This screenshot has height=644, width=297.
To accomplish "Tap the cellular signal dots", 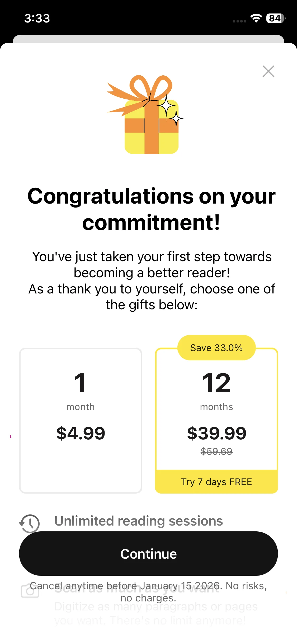I will (239, 21).
